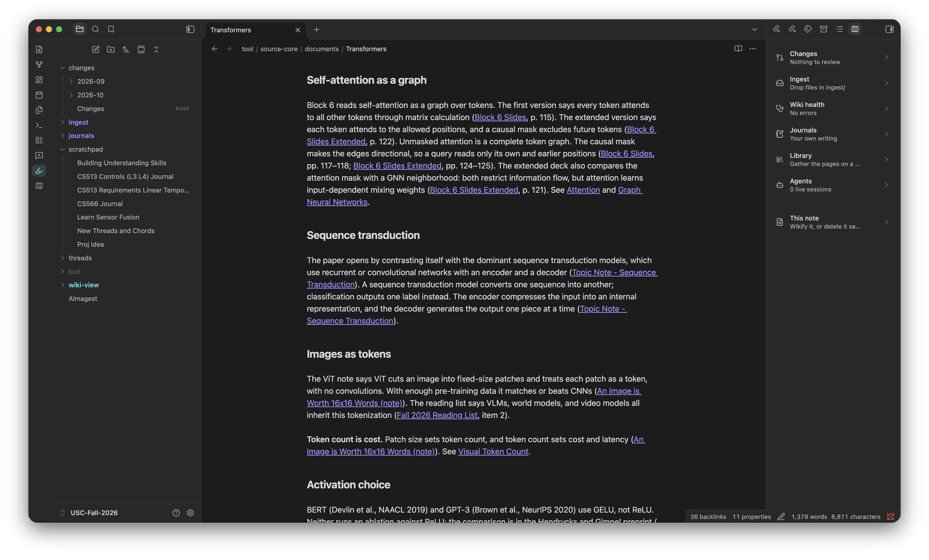The image size is (929, 560).
Task: Open graph view from ribbon
Action: click(39, 64)
